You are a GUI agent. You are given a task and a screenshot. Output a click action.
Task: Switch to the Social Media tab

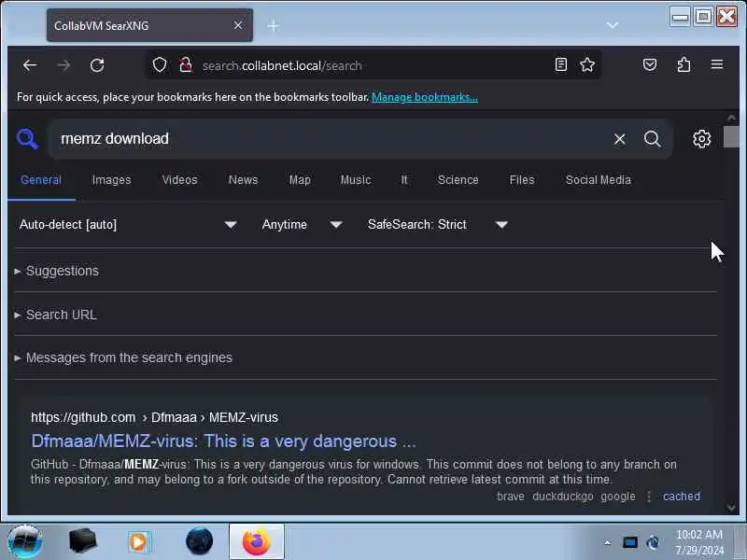tap(598, 180)
